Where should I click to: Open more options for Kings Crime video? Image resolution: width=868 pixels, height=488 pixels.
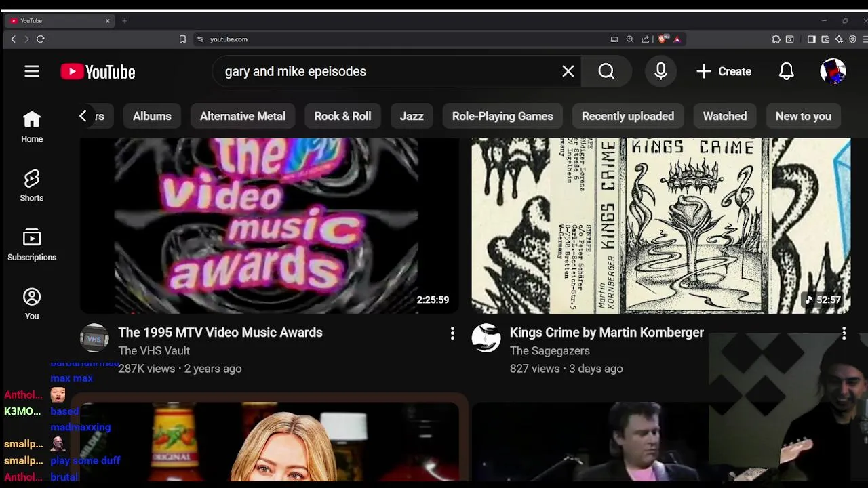844,333
